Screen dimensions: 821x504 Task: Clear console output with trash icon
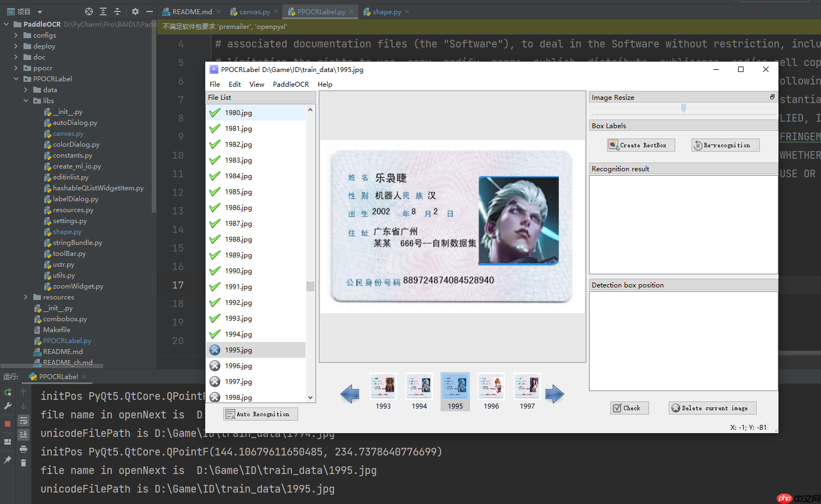23,463
